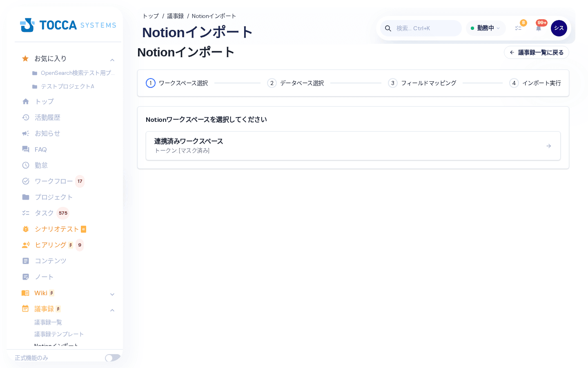This screenshot has height=368, width=588.
Task: Open シナリオテスト in the sidebar
Action: [x=57, y=229]
